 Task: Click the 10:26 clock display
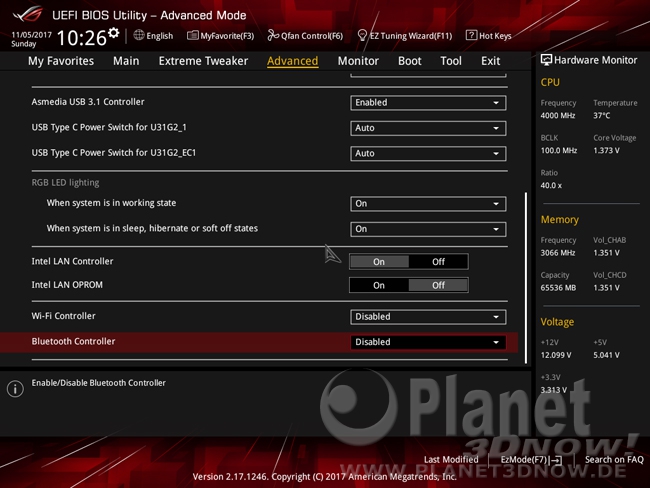click(82, 38)
